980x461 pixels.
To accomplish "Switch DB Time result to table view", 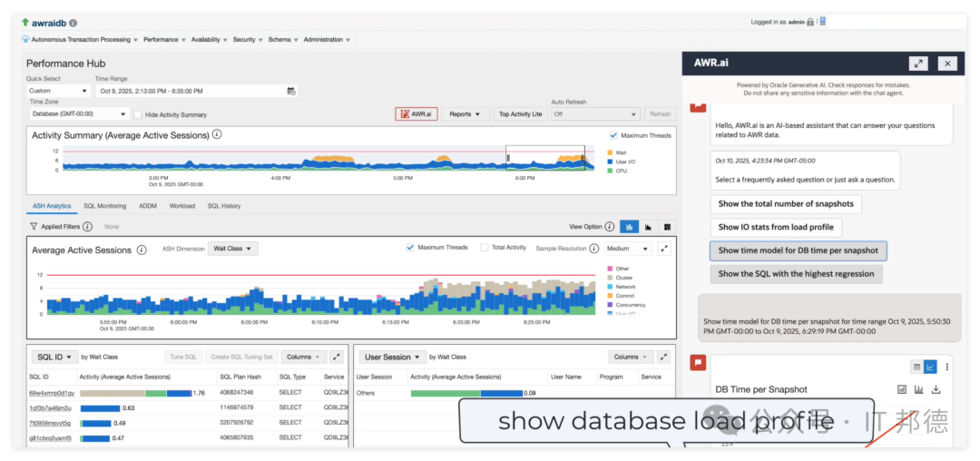I will (916, 368).
